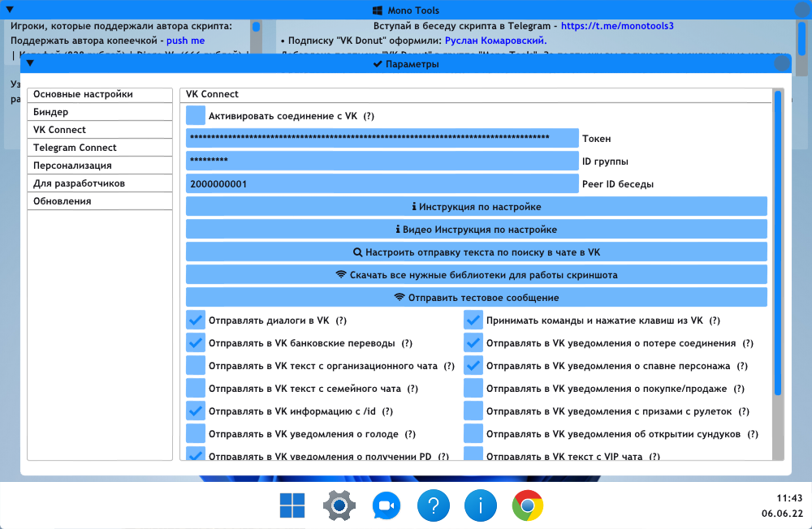Enable sending организационного чата text to VK
Screen dimensions: 812x529
pyautogui.click(x=196, y=366)
